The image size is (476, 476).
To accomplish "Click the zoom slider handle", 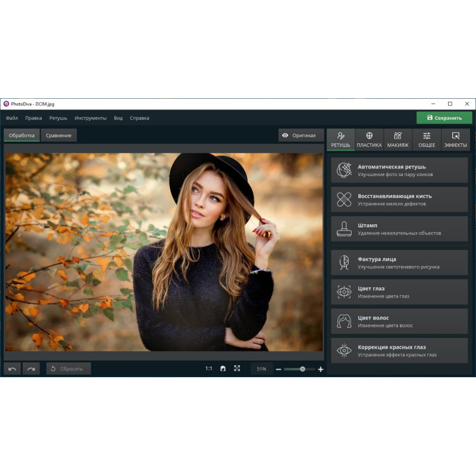I will [x=302, y=369].
